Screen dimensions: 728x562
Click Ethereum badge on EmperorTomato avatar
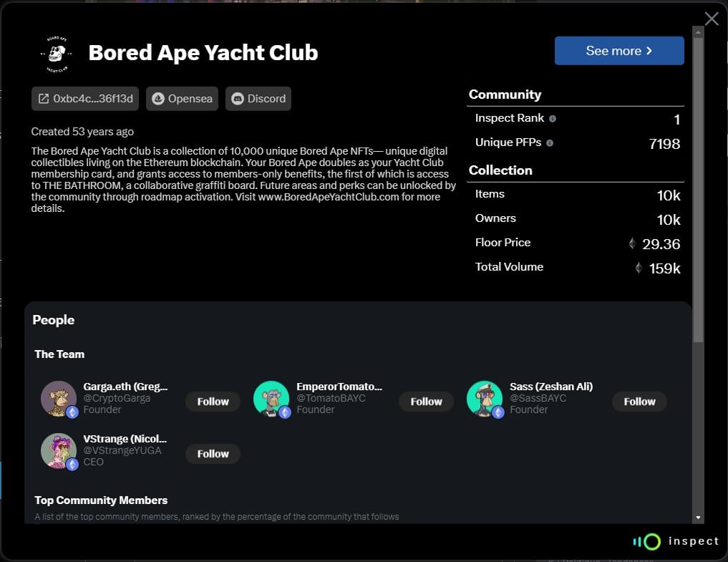coord(285,412)
